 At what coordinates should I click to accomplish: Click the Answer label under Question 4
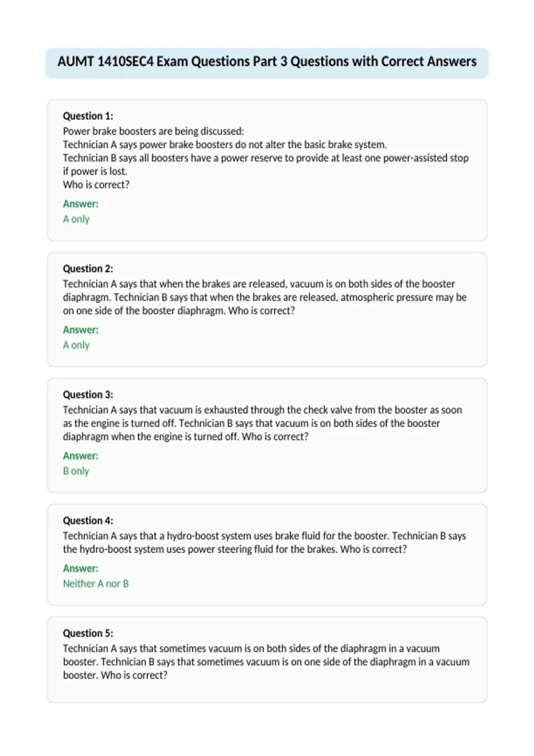[81, 568]
